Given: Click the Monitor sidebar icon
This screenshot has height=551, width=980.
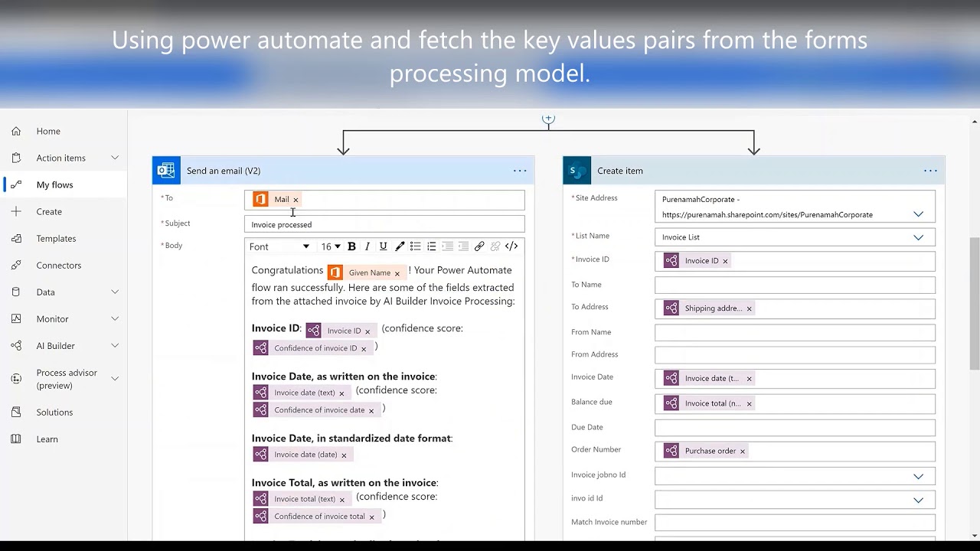Looking at the screenshot, I should 16,318.
